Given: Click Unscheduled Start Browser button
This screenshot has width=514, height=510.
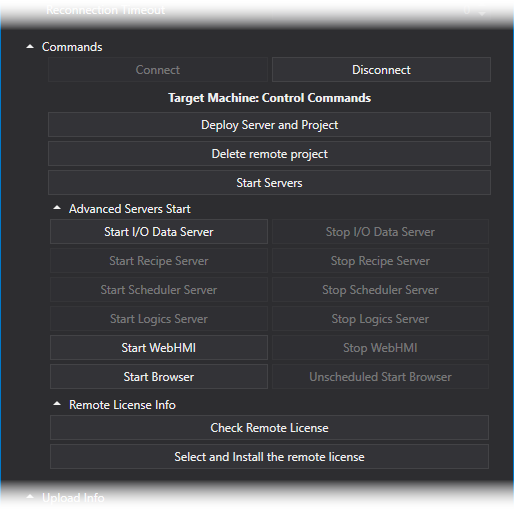Looking at the screenshot, I should (x=380, y=377).
